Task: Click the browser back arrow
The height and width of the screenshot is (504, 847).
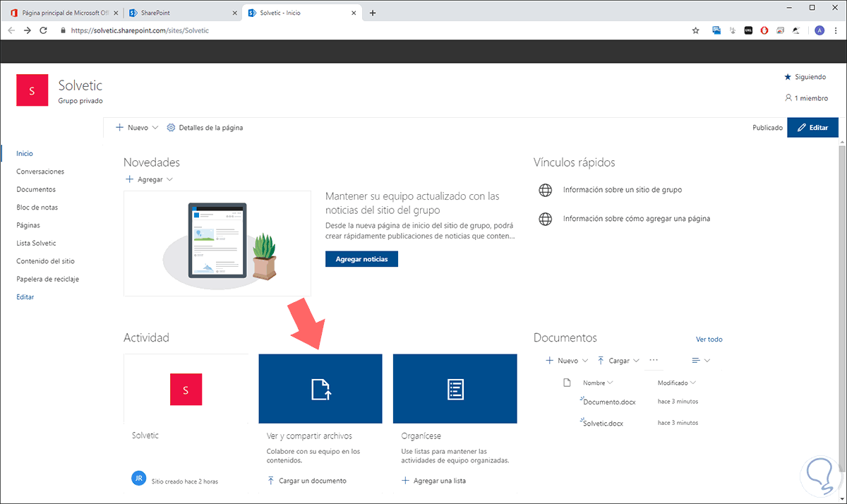Action: 11,30
